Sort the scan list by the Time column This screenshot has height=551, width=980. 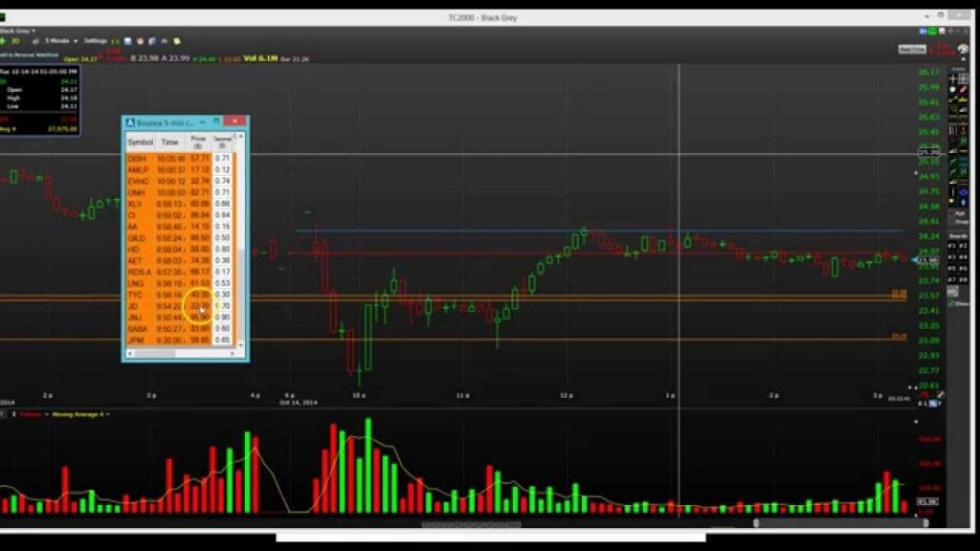[170, 143]
